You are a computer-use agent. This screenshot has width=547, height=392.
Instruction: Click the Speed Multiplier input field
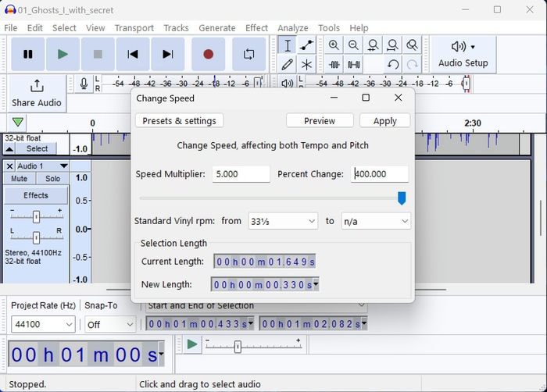pos(241,174)
